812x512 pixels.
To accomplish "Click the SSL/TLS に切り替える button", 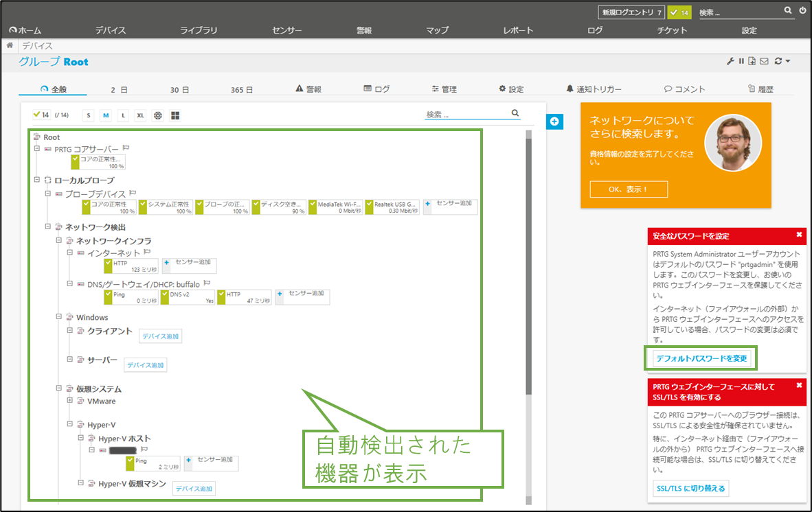I will click(690, 488).
